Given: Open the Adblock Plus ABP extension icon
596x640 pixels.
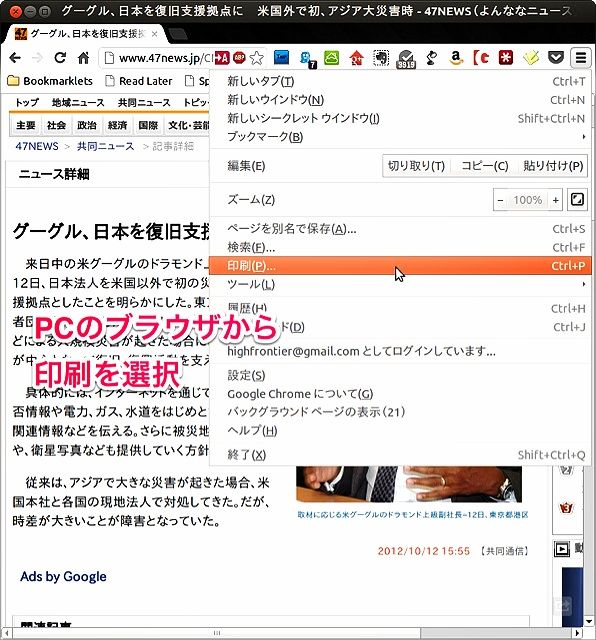Looking at the screenshot, I should 239,58.
